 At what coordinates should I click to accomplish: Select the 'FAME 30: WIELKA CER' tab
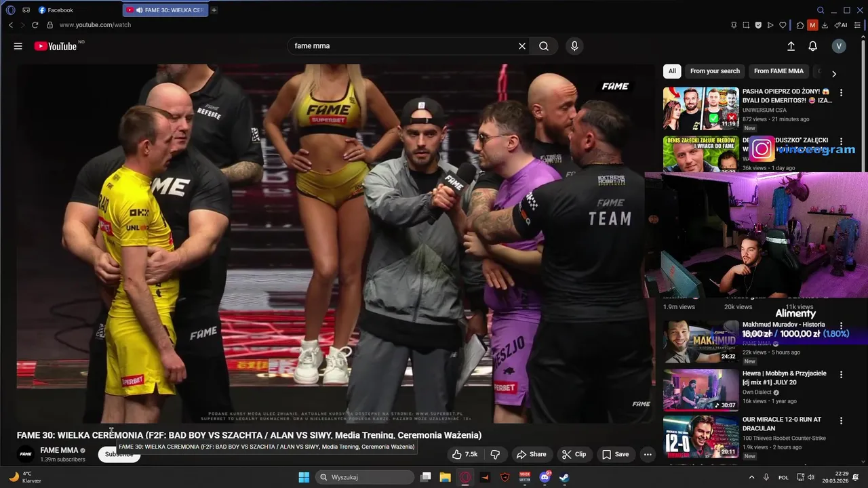click(x=165, y=10)
